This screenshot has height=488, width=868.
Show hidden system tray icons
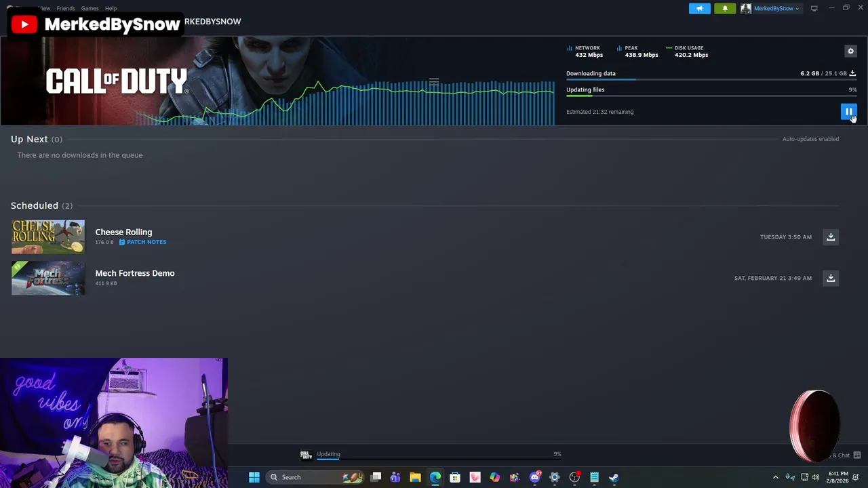click(x=776, y=477)
